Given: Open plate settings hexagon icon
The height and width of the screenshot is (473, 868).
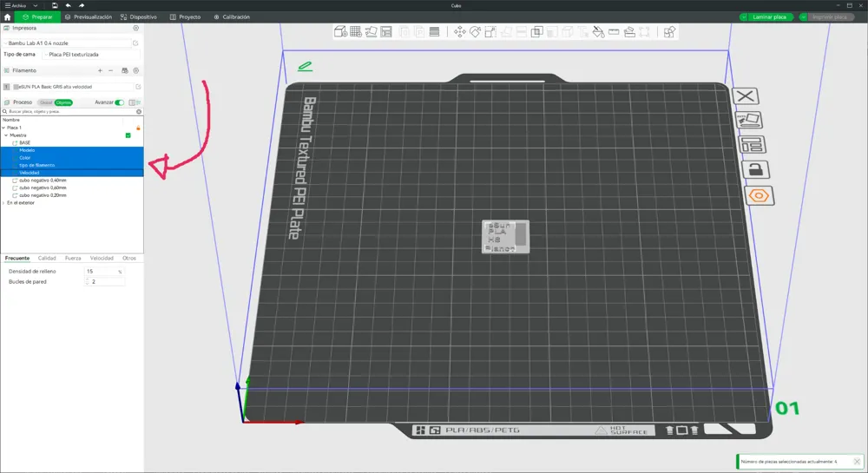Looking at the screenshot, I should pyautogui.click(x=759, y=196).
